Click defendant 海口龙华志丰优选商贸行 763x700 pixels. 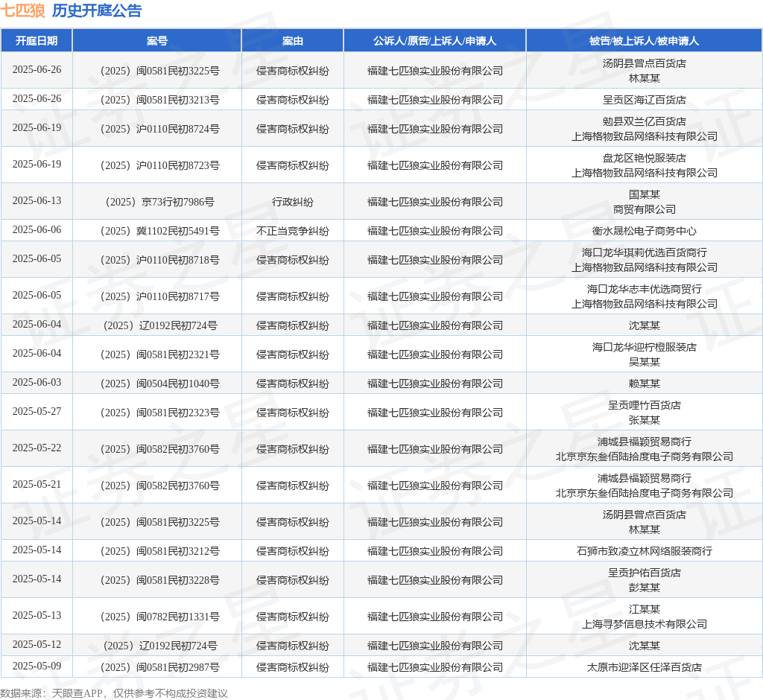tap(645, 288)
